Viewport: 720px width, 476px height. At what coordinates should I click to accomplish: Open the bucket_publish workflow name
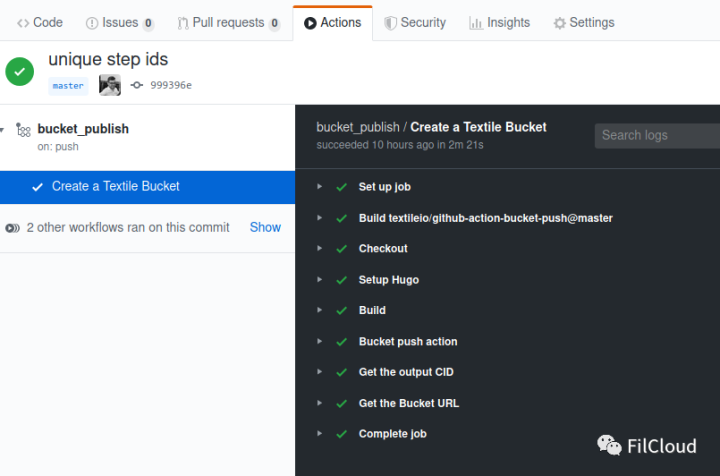83,129
